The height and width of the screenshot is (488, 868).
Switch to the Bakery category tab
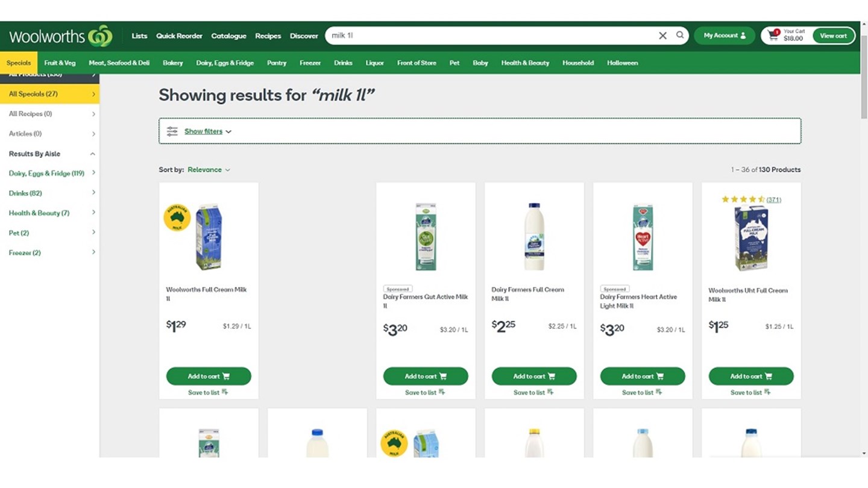tap(173, 63)
